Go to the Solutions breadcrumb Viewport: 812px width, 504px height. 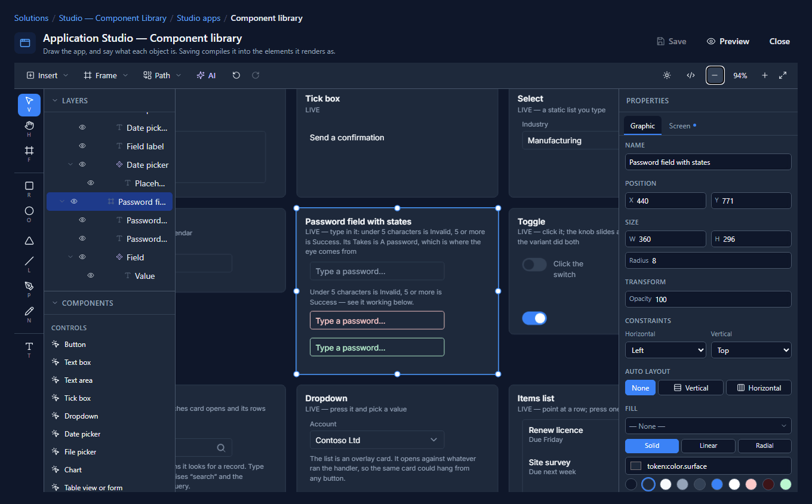pyautogui.click(x=32, y=18)
